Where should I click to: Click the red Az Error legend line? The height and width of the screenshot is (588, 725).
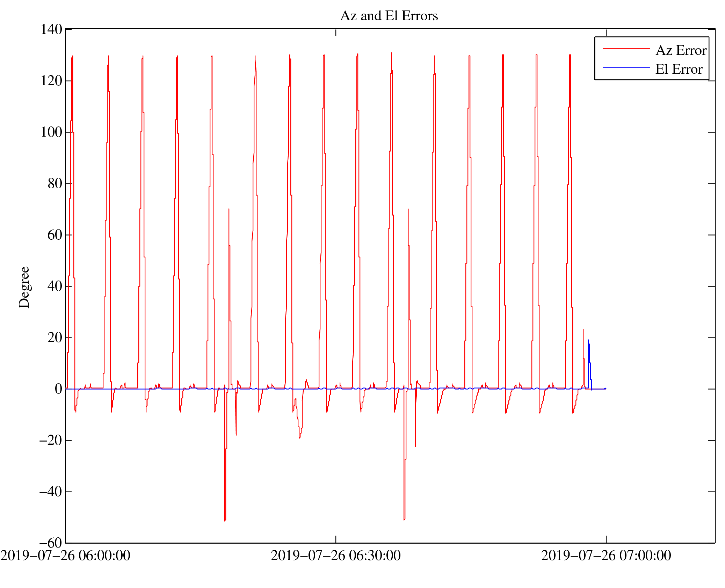click(626, 49)
